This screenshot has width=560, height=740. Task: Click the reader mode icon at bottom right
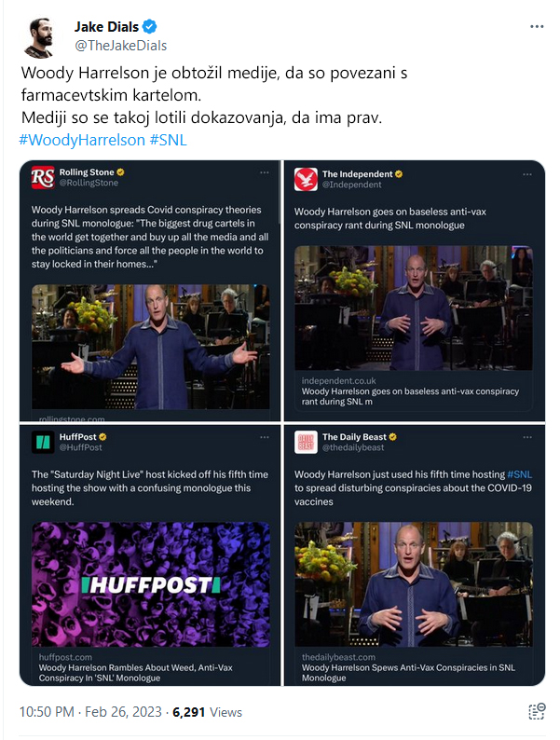tap(537, 711)
